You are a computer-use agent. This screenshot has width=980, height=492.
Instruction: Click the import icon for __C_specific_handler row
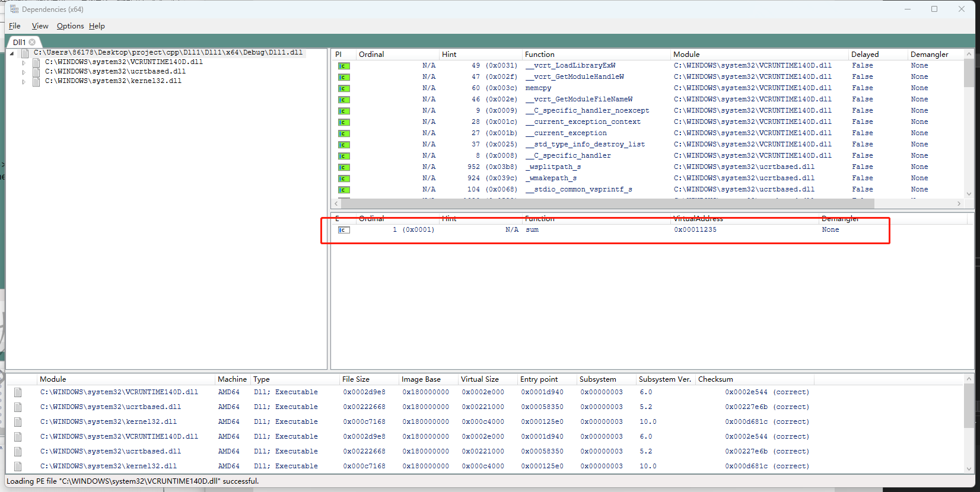pyautogui.click(x=344, y=156)
